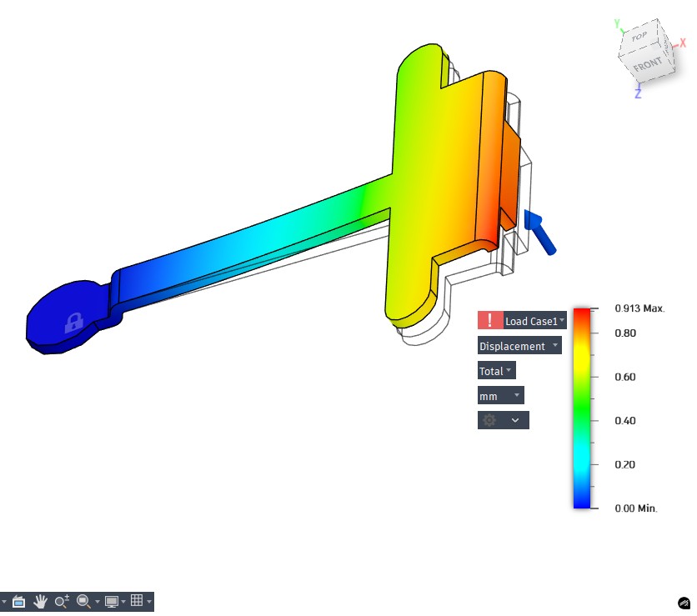This screenshot has width=697, height=616.
Task: Change units using the mm dropdown
Action: pos(500,396)
